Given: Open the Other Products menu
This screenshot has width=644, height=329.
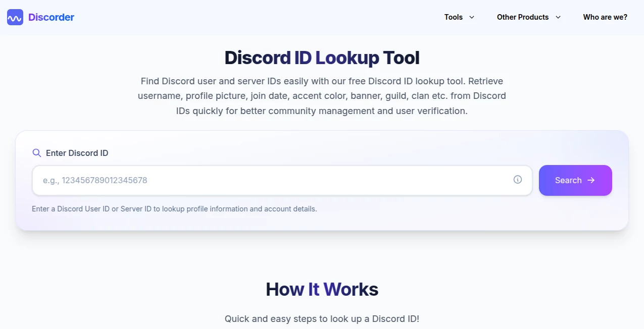Looking at the screenshot, I should (522, 17).
